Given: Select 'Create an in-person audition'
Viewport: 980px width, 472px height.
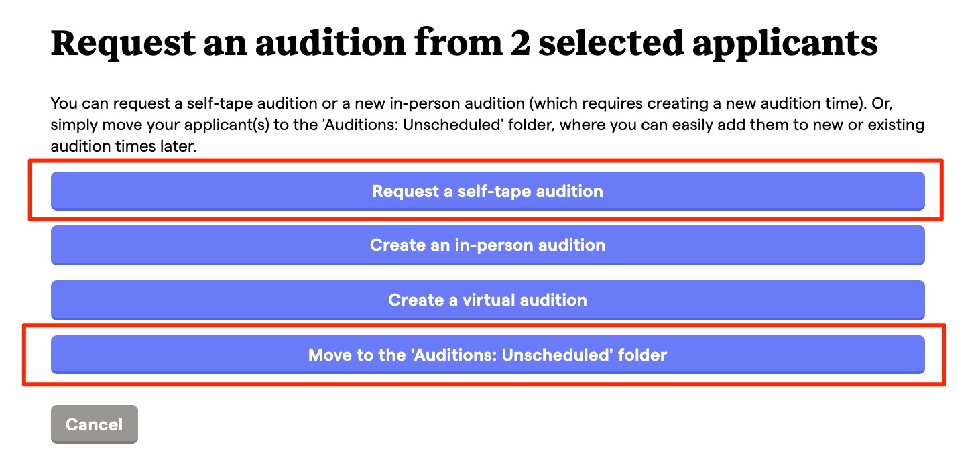Looking at the screenshot, I should click(487, 245).
